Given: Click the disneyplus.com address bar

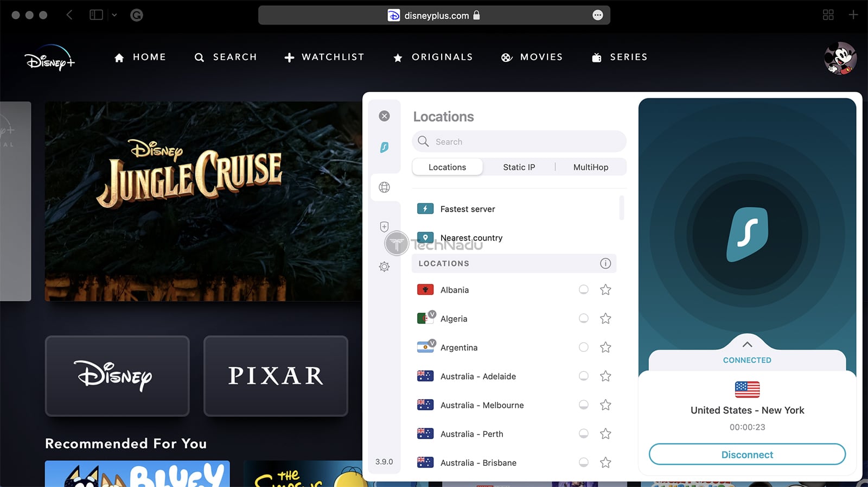Looking at the screenshot, I should [434, 15].
